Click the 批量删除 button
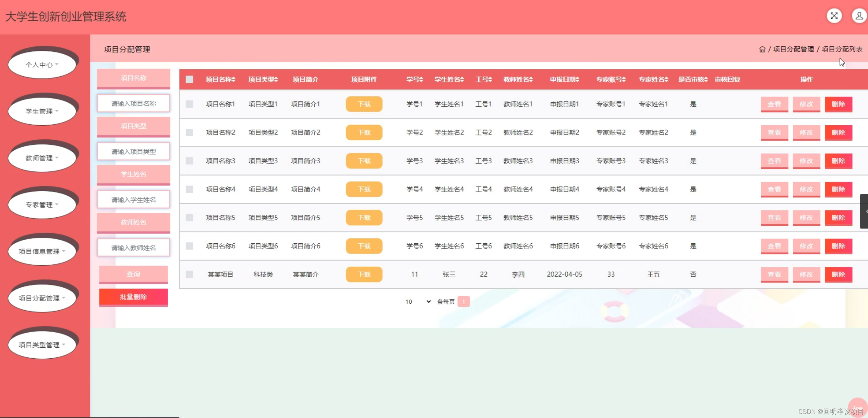This screenshot has height=418, width=868. click(133, 297)
